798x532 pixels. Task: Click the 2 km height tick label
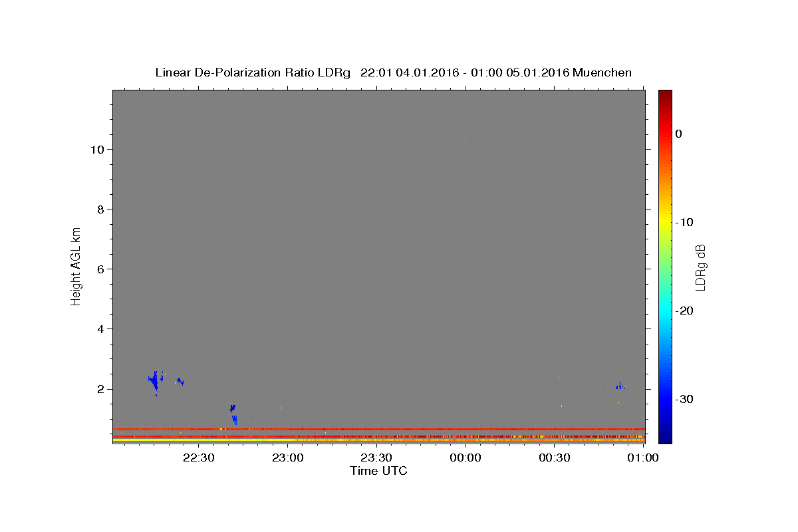(x=100, y=389)
